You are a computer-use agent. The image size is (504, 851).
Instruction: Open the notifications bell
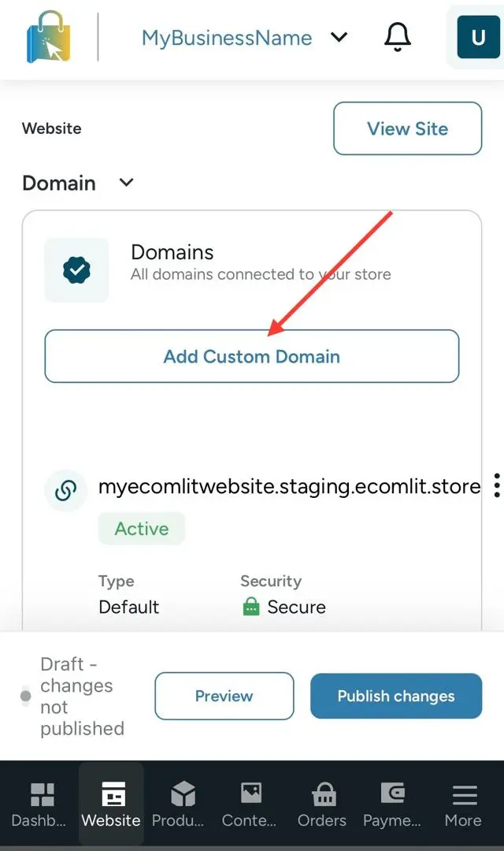pyautogui.click(x=398, y=37)
